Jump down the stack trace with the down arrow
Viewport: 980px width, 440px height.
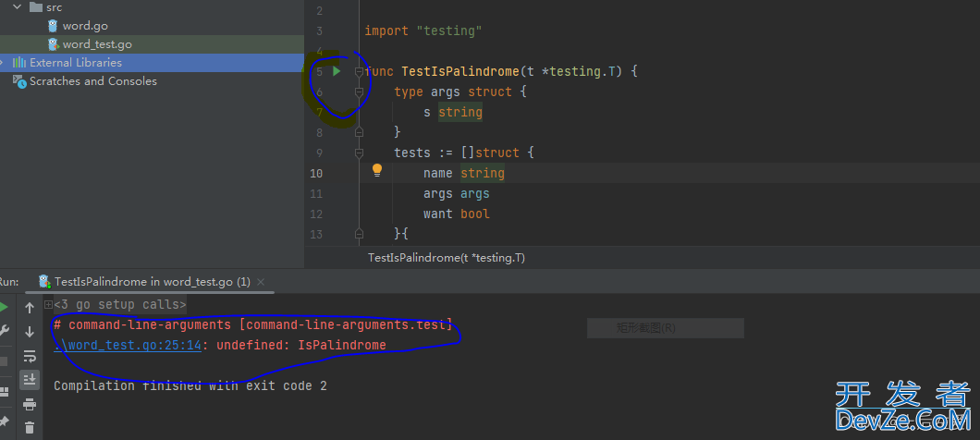pyautogui.click(x=30, y=332)
